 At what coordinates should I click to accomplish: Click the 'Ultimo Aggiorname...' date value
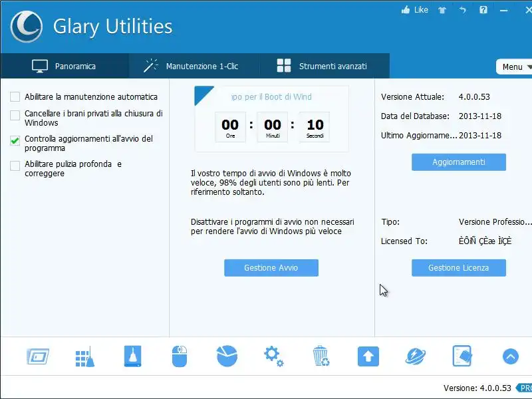coord(480,136)
